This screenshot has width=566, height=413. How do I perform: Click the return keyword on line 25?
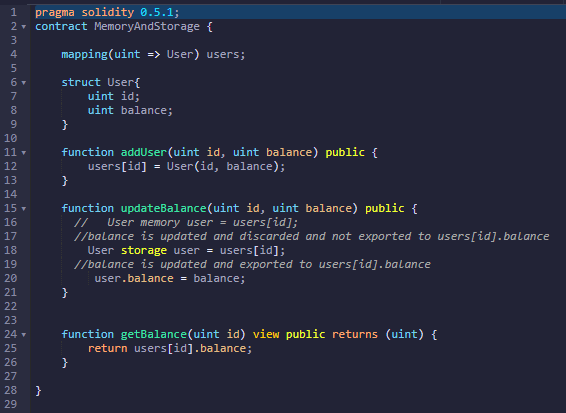pos(108,348)
